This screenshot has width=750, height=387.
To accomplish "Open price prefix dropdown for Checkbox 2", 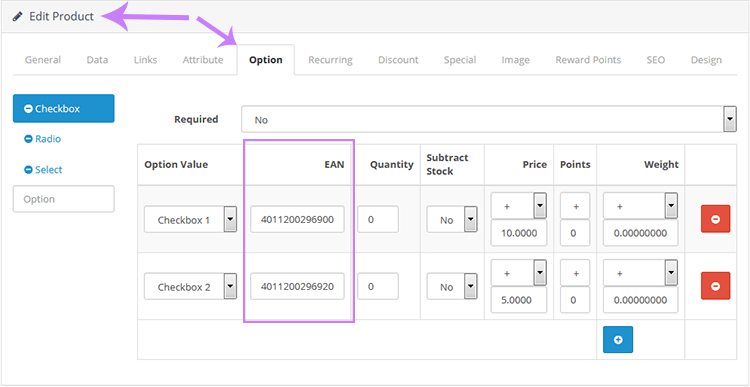I will pyautogui.click(x=519, y=273).
